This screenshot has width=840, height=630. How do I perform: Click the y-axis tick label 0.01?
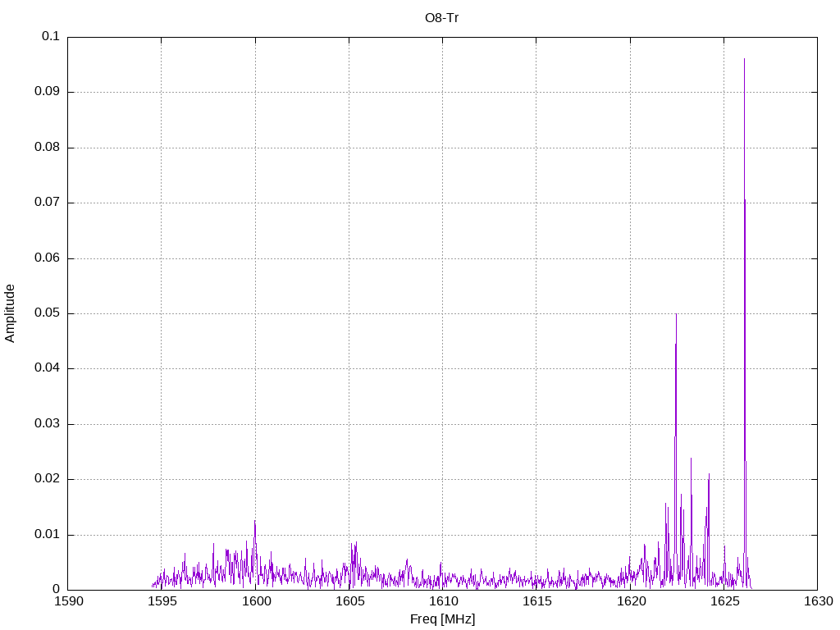pyautogui.click(x=47, y=535)
